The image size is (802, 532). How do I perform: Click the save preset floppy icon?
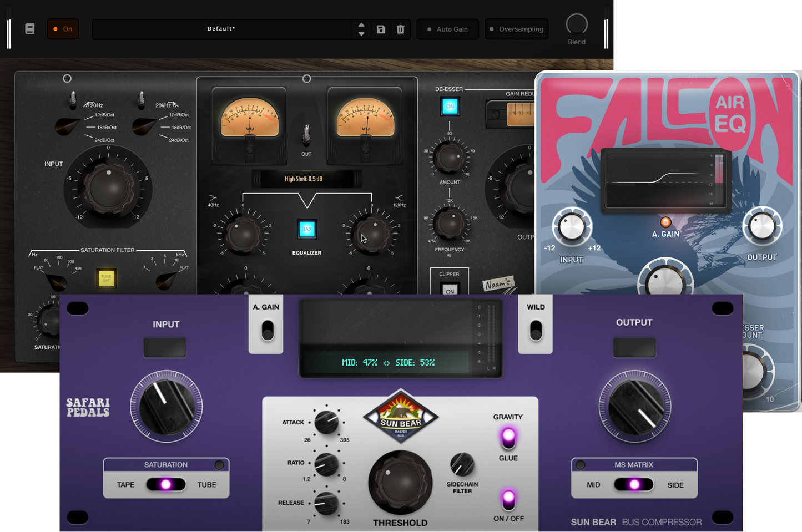380,29
